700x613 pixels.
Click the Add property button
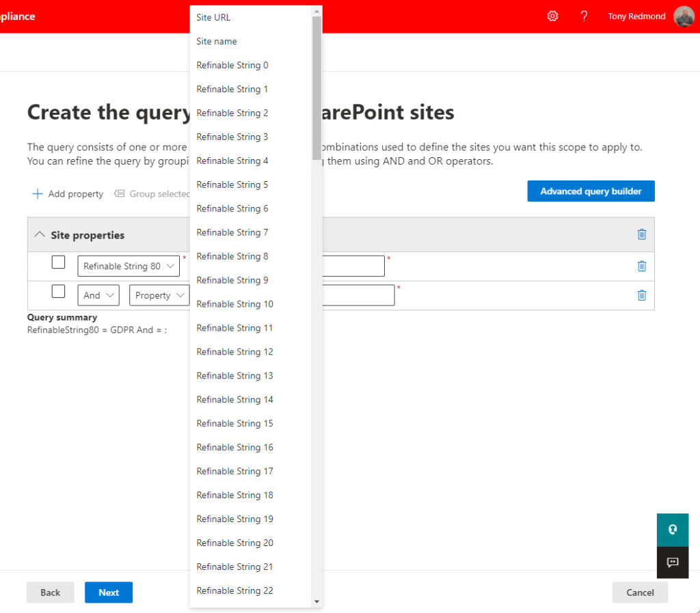coord(68,193)
